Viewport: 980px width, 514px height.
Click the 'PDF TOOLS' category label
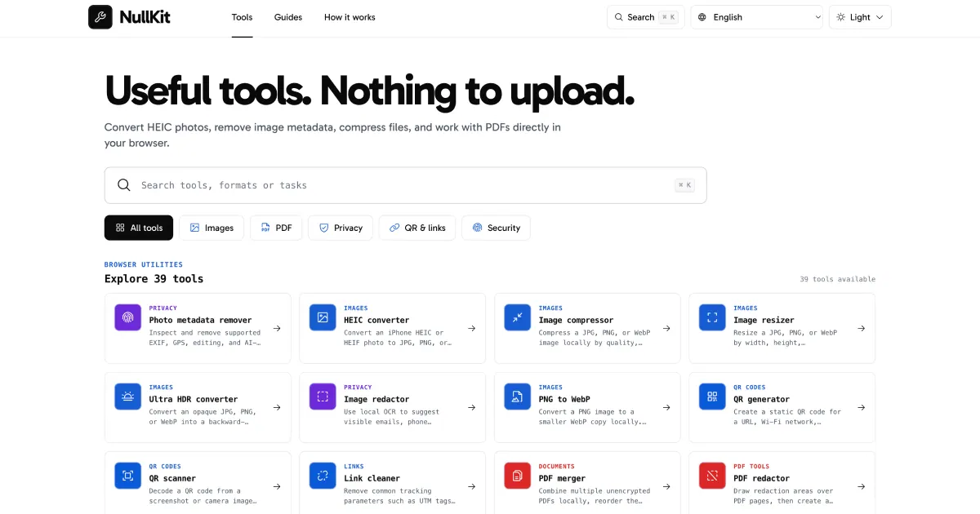point(751,467)
